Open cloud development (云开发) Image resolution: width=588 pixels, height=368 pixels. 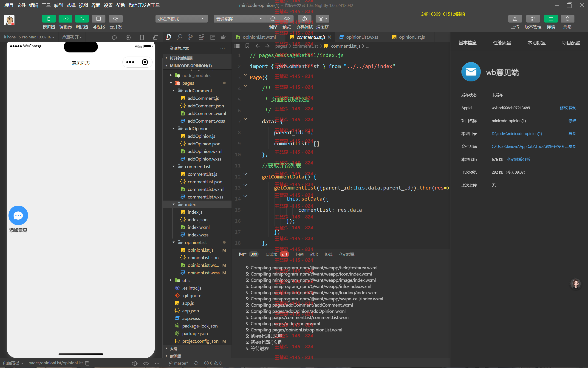tap(116, 19)
